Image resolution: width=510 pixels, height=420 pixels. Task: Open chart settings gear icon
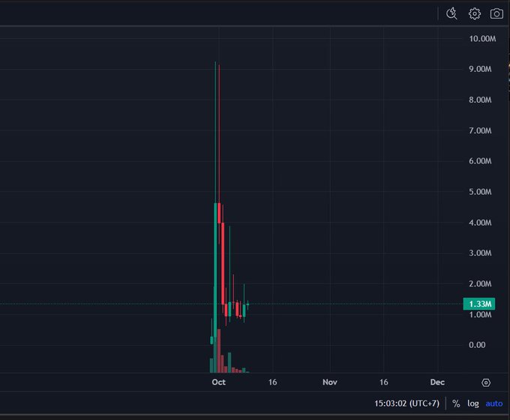coord(475,13)
